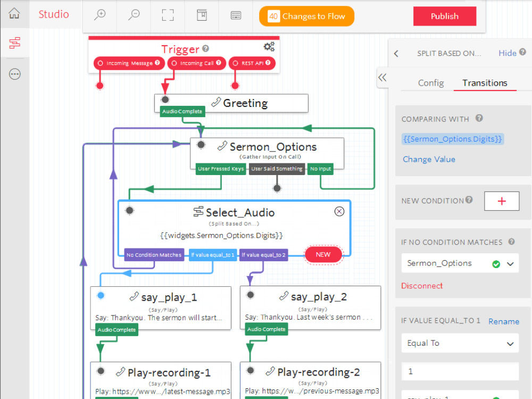The height and width of the screenshot is (399, 532).
Task: Click the NEW transition pill
Action: pos(323,254)
